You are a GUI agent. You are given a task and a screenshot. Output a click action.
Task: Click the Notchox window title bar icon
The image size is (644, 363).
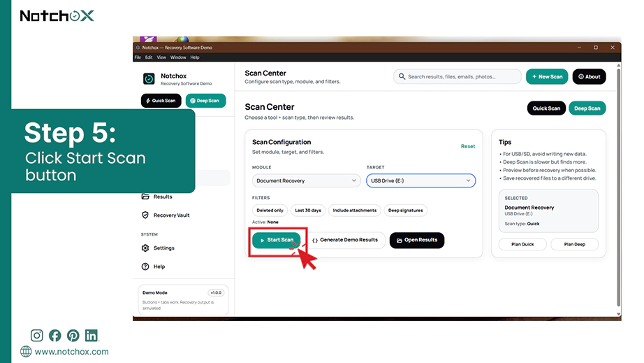[138, 48]
